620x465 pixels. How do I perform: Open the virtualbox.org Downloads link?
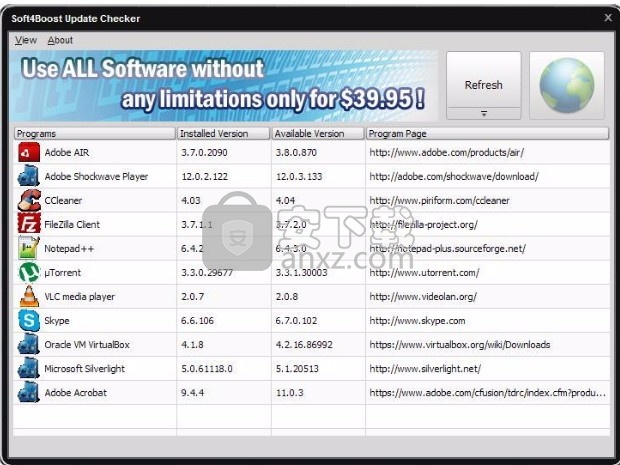459,345
